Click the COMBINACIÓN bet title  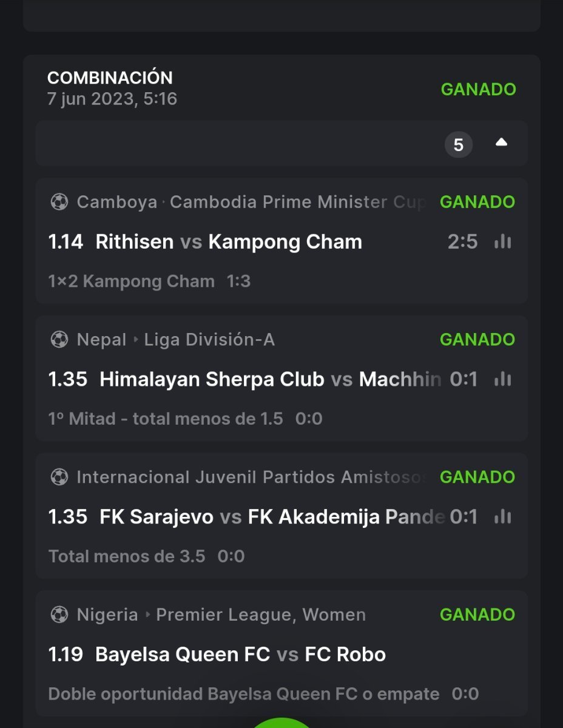(x=110, y=78)
